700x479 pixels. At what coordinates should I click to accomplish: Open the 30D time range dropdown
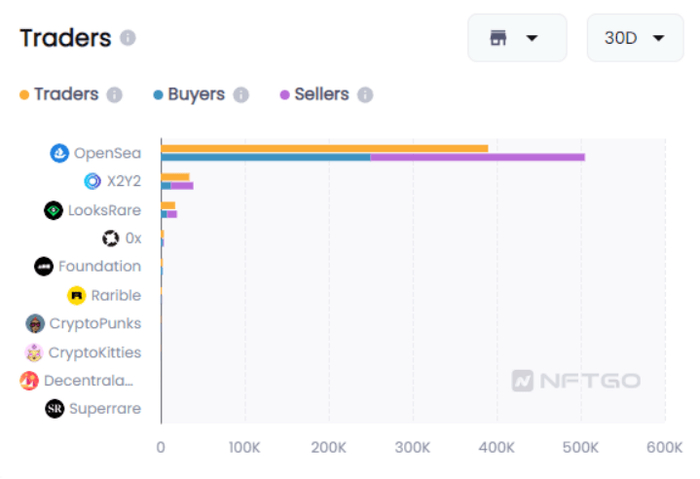635,38
